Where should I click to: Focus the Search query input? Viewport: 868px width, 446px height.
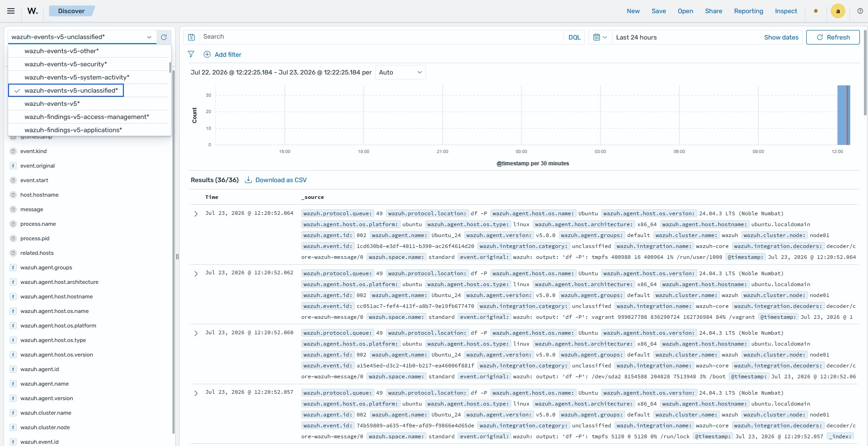tap(382, 37)
